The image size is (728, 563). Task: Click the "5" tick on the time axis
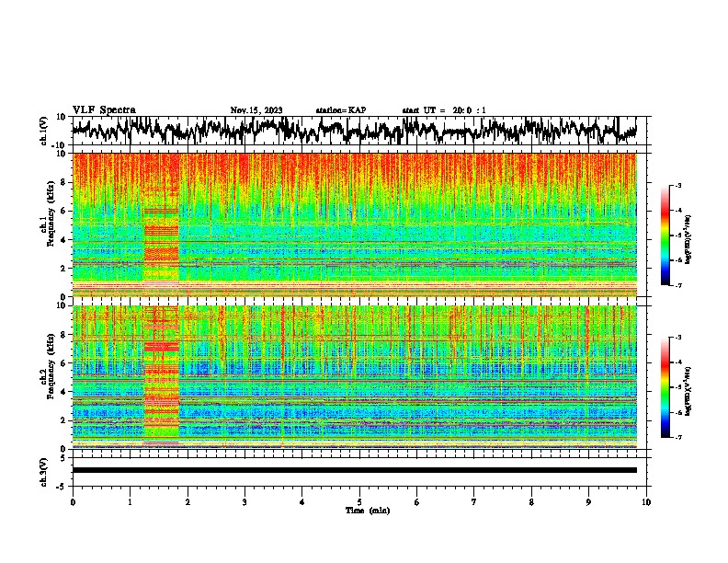(x=359, y=502)
